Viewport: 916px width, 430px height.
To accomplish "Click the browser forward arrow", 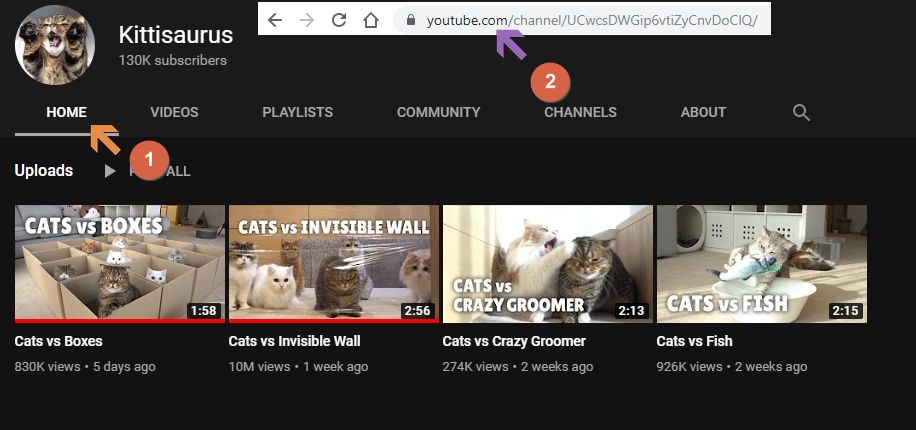I will click(x=307, y=20).
